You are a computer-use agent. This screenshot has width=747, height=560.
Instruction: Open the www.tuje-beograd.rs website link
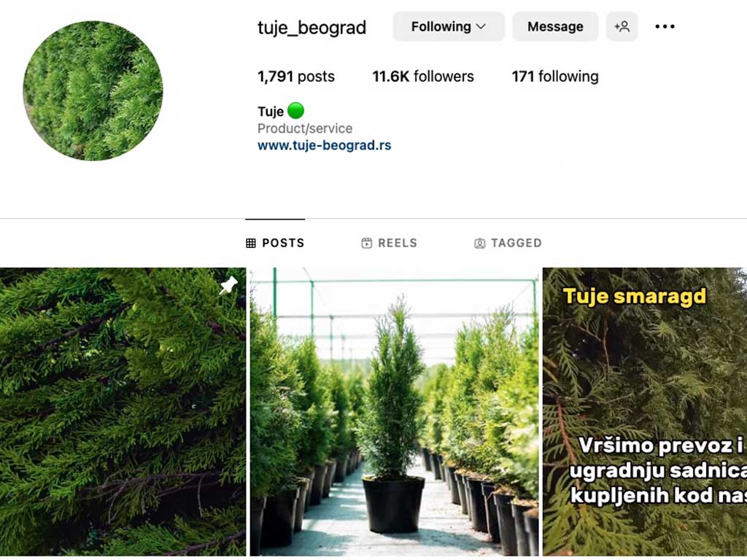(x=325, y=145)
